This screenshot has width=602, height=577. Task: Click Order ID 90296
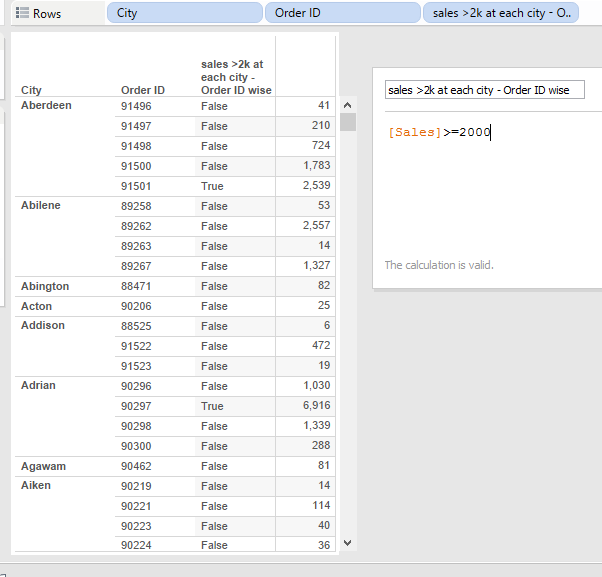pos(136,386)
